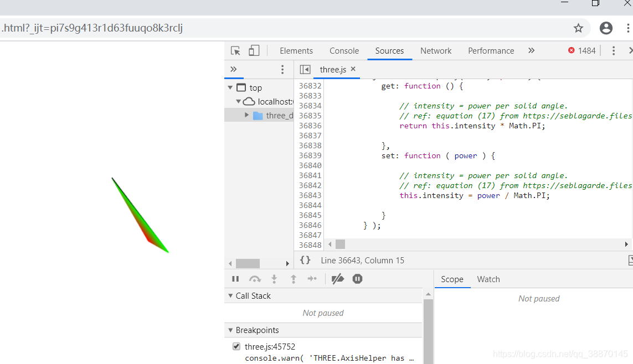Switch to the Watch tab

click(488, 279)
